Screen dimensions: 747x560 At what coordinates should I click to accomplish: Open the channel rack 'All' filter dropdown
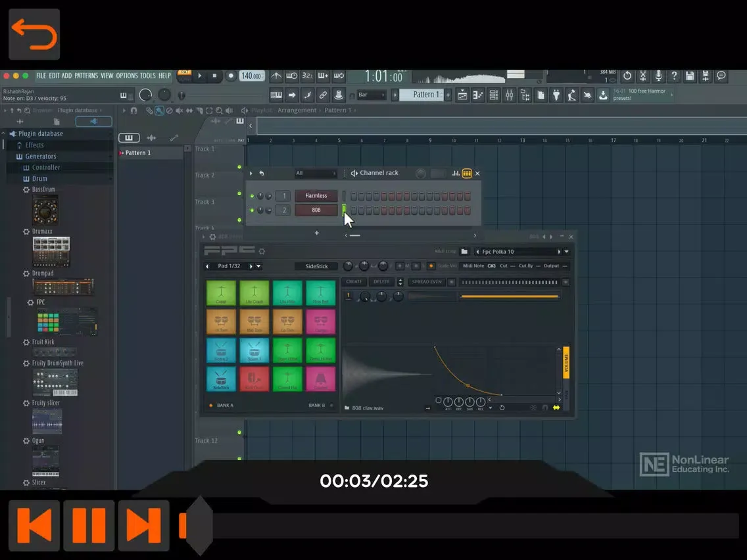point(316,174)
